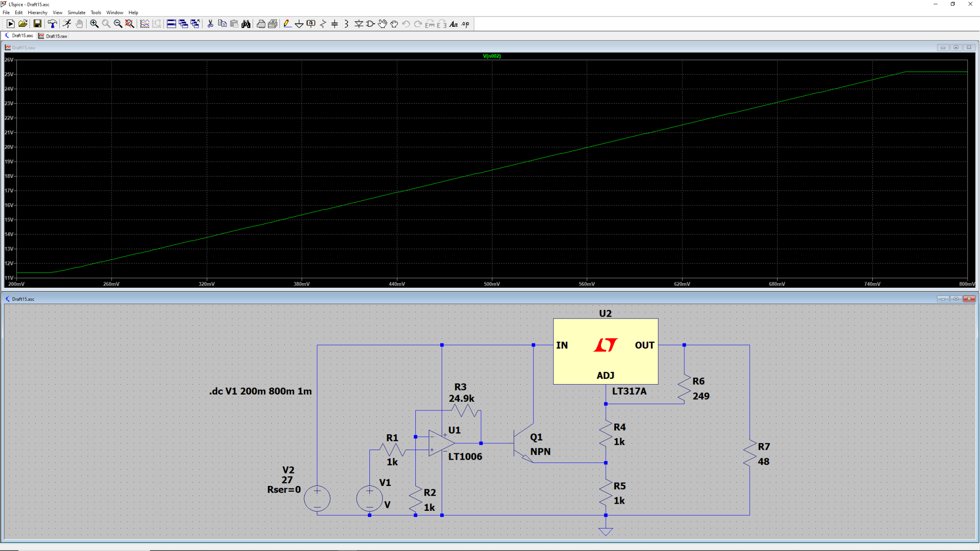Open the Edit menu
The width and height of the screenshot is (980, 551).
(x=19, y=12)
